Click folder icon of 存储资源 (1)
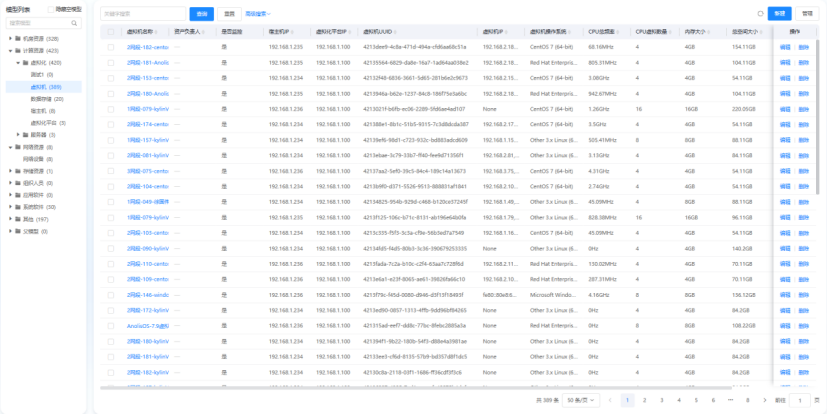 [x=18, y=171]
